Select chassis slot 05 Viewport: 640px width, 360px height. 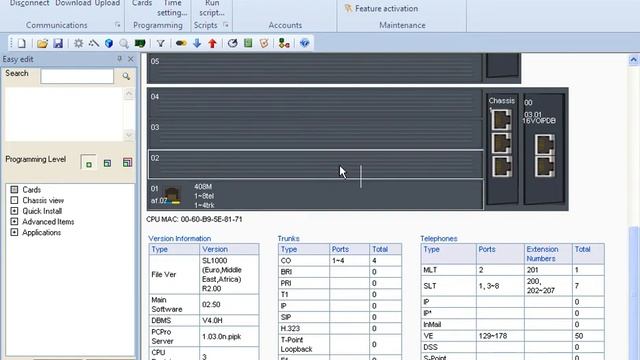(315, 68)
